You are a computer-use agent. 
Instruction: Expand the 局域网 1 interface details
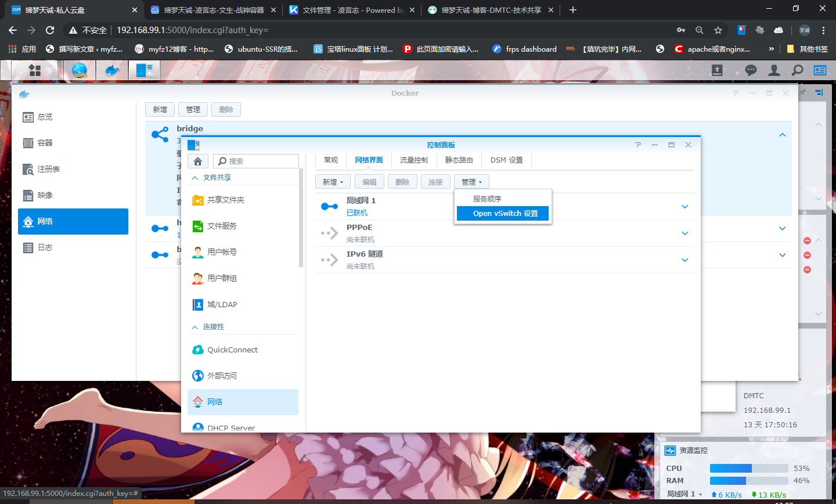click(684, 207)
